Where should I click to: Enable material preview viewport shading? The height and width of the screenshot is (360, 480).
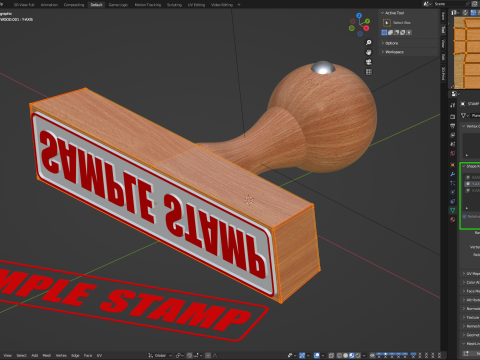(351, 355)
